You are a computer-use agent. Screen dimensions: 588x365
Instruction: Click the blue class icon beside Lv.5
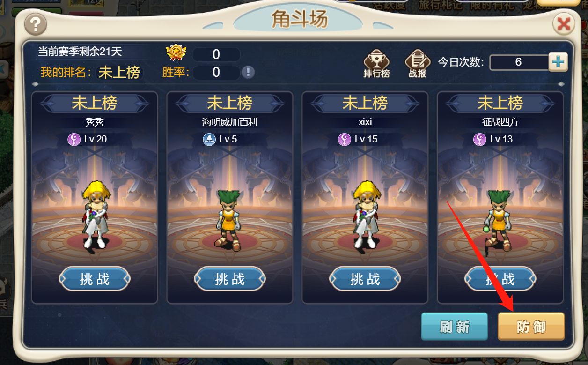(209, 139)
